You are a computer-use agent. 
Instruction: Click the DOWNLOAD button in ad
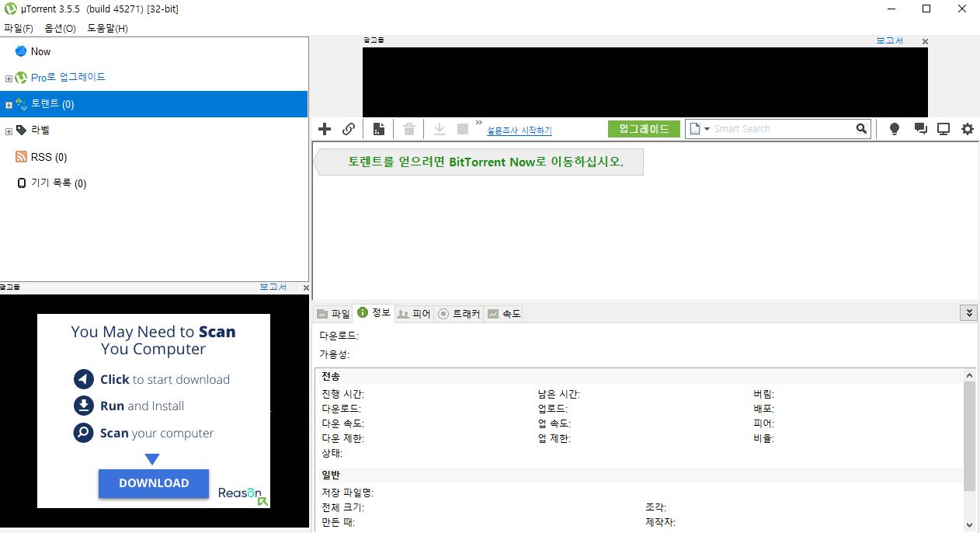coord(154,483)
